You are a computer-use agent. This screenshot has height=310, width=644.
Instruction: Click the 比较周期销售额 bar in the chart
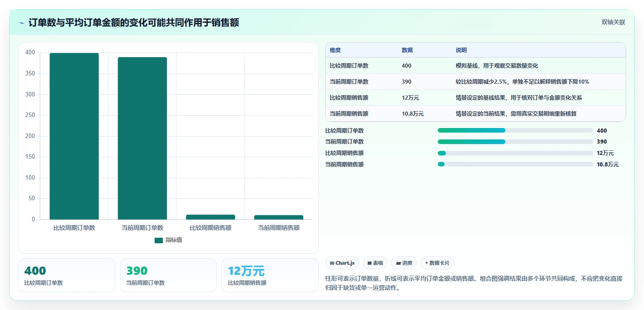(210, 217)
